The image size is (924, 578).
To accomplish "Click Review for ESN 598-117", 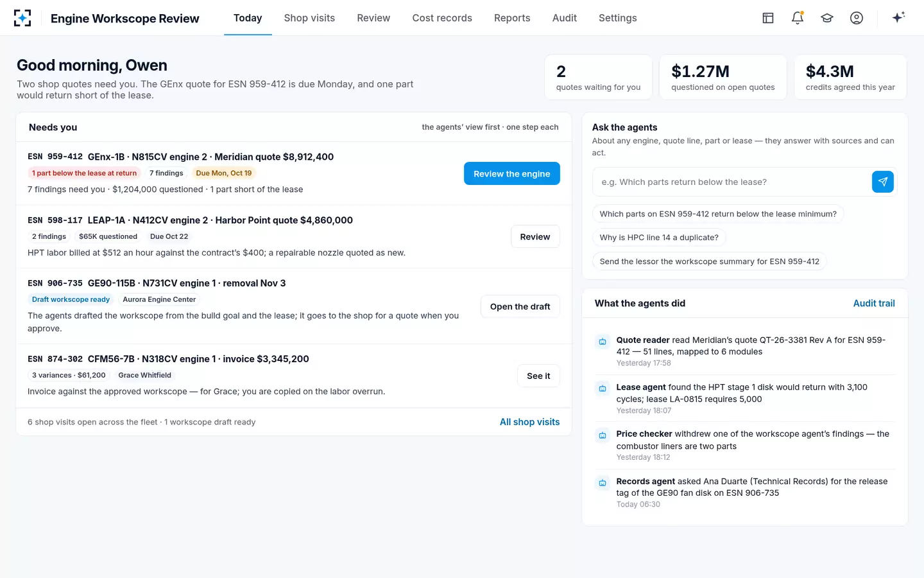I will (x=535, y=236).
